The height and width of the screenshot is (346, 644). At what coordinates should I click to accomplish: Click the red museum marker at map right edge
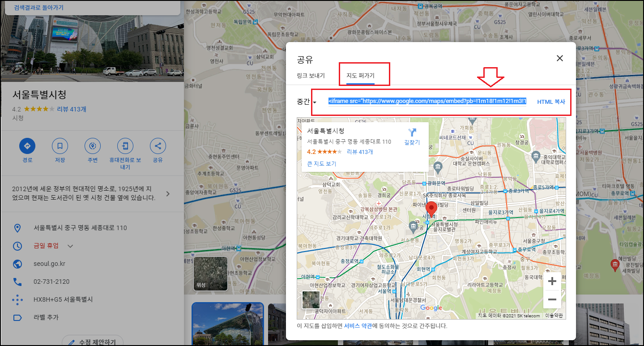click(615, 265)
